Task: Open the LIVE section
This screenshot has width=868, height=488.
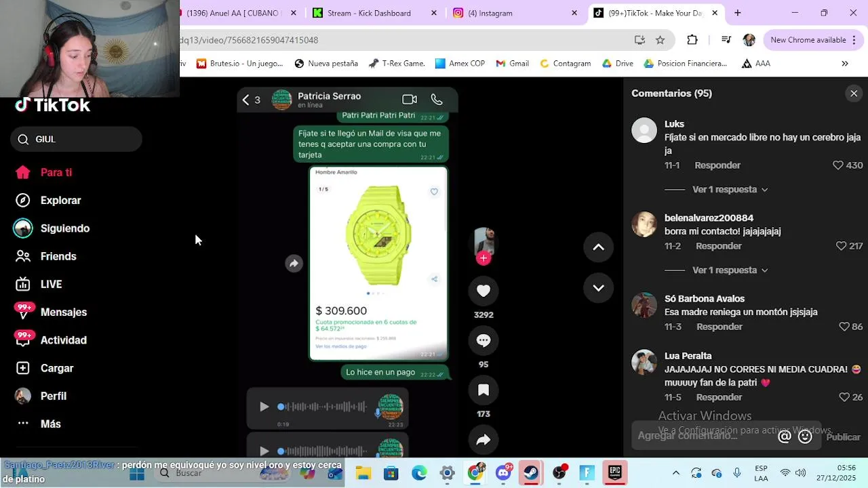Action: click(x=39, y=284)
